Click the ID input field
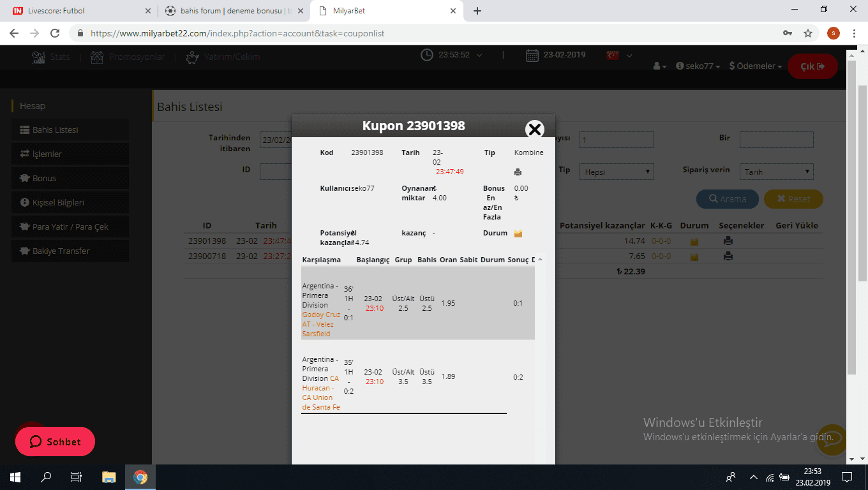The image size is (868, 490). 276,172
